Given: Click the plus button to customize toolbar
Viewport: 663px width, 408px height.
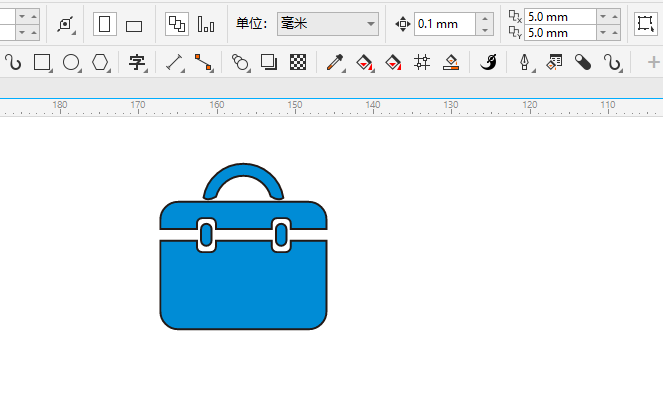Looking at the screenshot, I should [x=655, y=62].
